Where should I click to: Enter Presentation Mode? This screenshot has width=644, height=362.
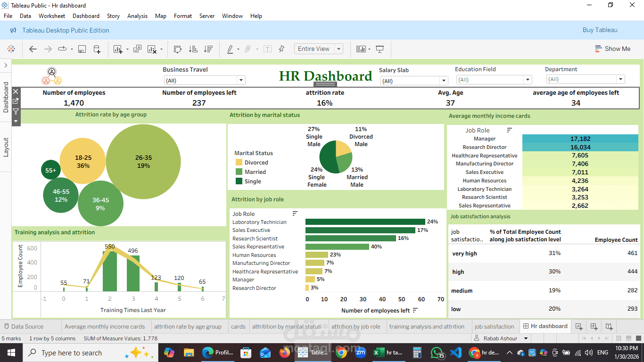coord(380,49)
